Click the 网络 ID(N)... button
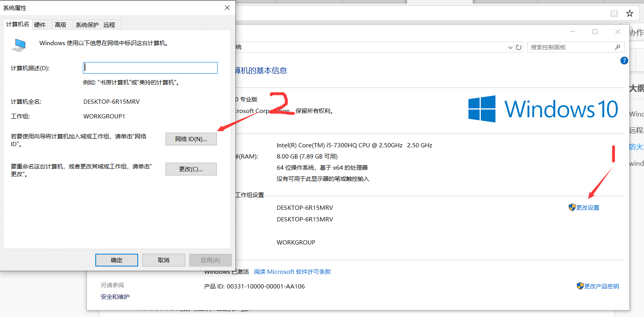 (x=191, y=139)
